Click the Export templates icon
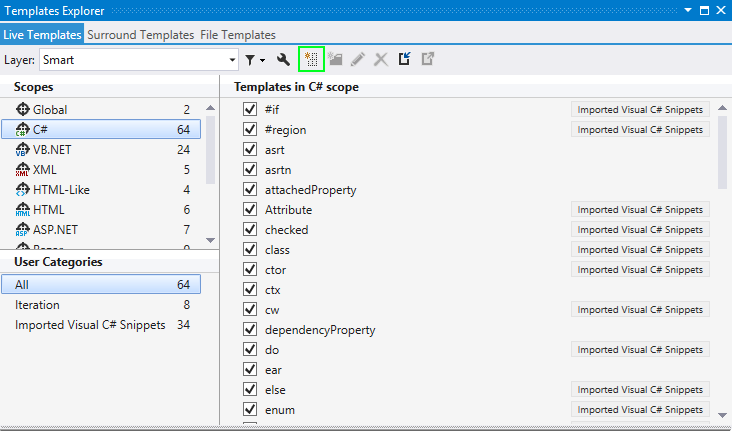 428,60
